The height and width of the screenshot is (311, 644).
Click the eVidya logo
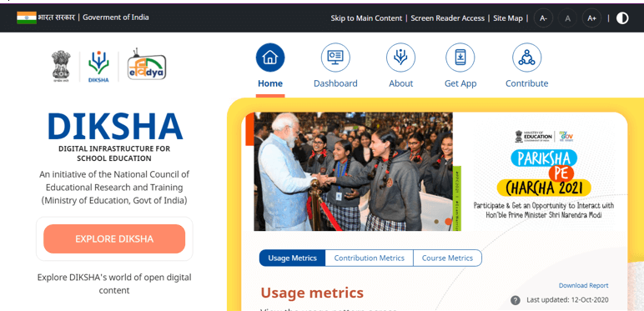(147, 65)
